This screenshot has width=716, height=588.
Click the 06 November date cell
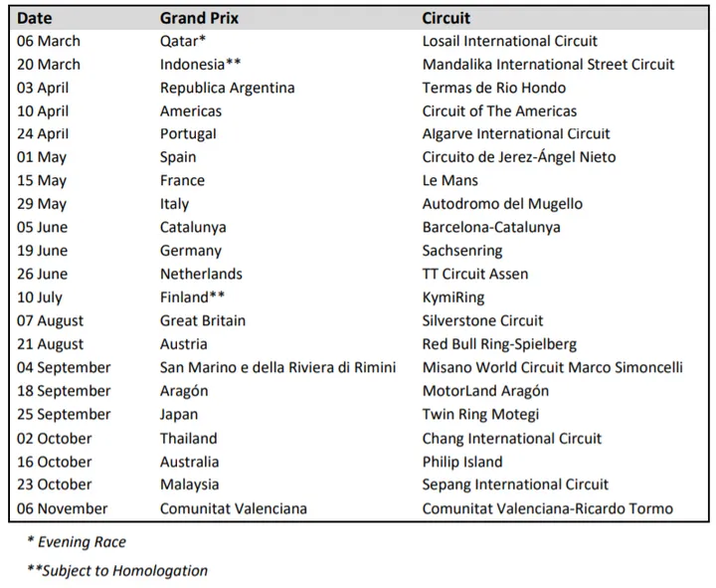pos(62,508)
